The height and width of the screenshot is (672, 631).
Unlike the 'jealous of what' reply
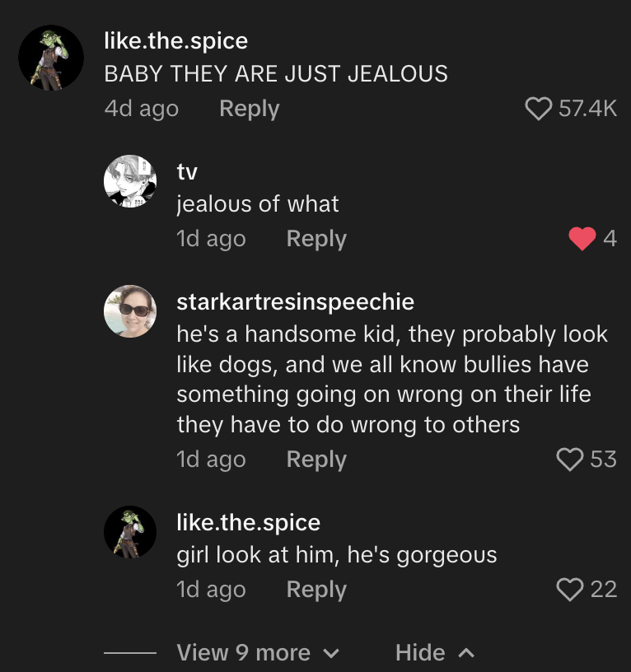[x=582, y=238]
